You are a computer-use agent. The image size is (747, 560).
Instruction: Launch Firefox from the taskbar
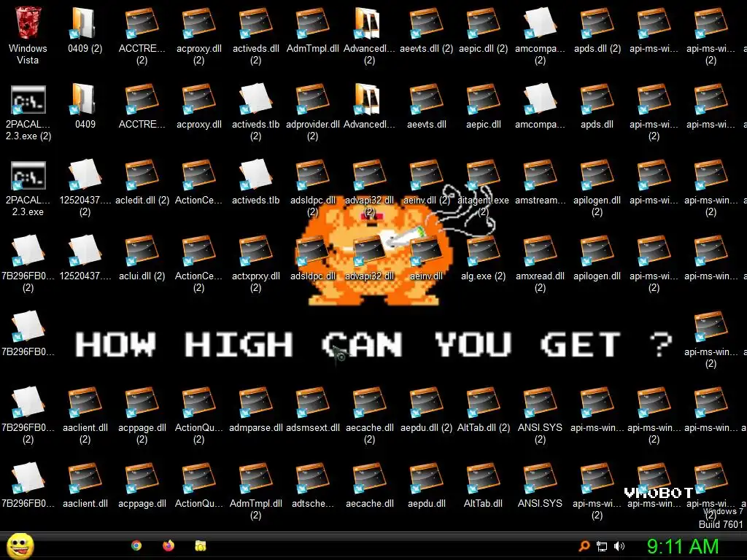169,545
